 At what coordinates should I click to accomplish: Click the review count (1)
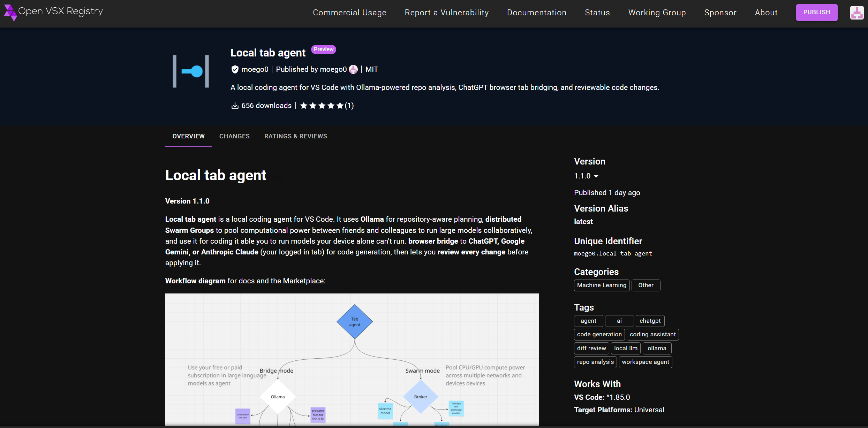[x=349, y=106]
